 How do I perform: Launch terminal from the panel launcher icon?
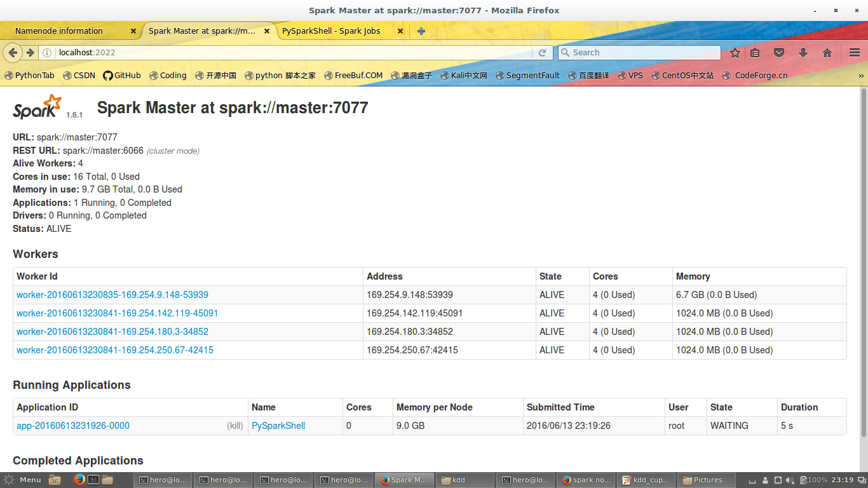(x=93, y=480)
